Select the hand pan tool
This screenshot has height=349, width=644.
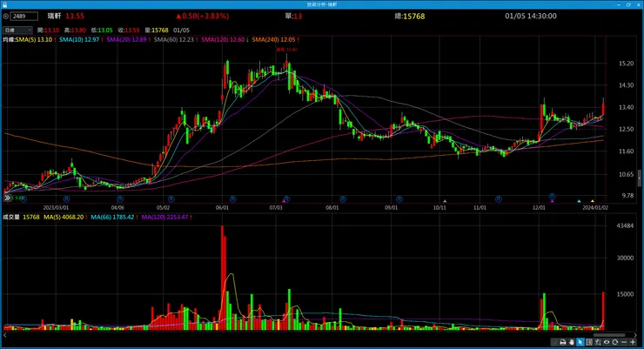571,342
